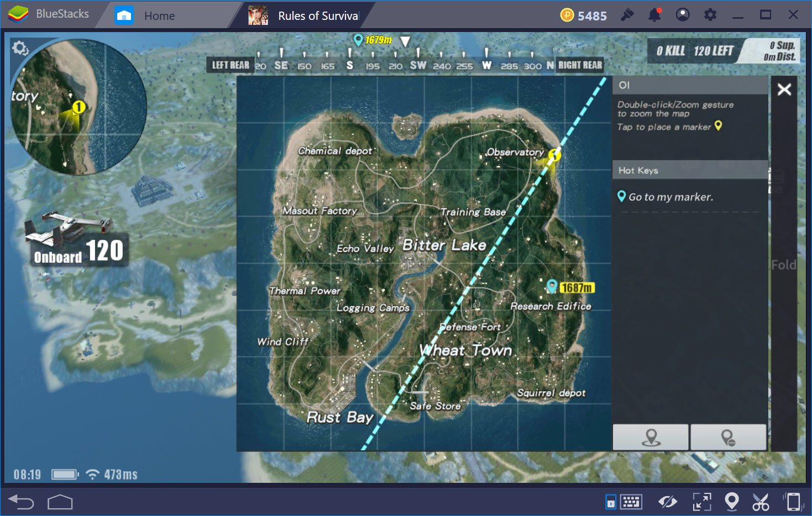Click the rotate phone icon

tap(793, 502)
